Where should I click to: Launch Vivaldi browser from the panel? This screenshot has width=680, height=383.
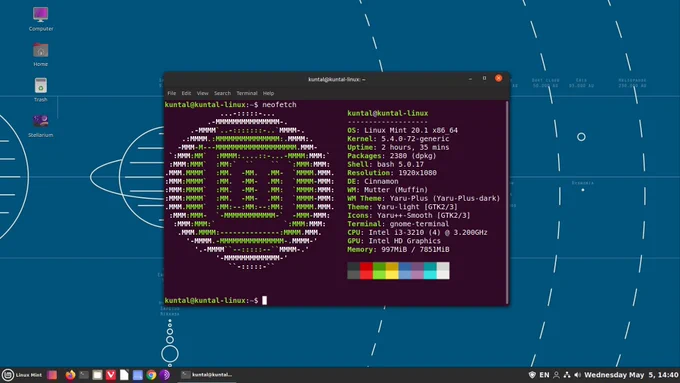[111, 375]
